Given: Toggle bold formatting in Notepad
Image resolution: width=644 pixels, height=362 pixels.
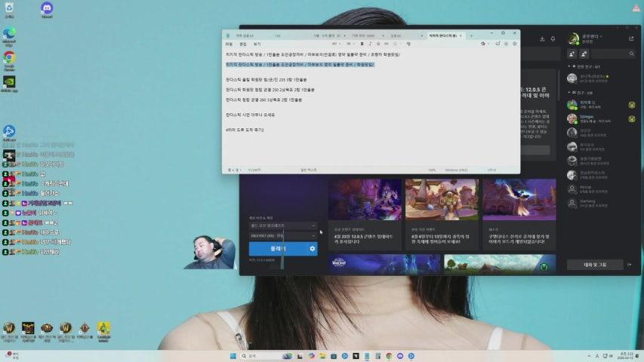Looking at the screenshot, I should 362,44.
